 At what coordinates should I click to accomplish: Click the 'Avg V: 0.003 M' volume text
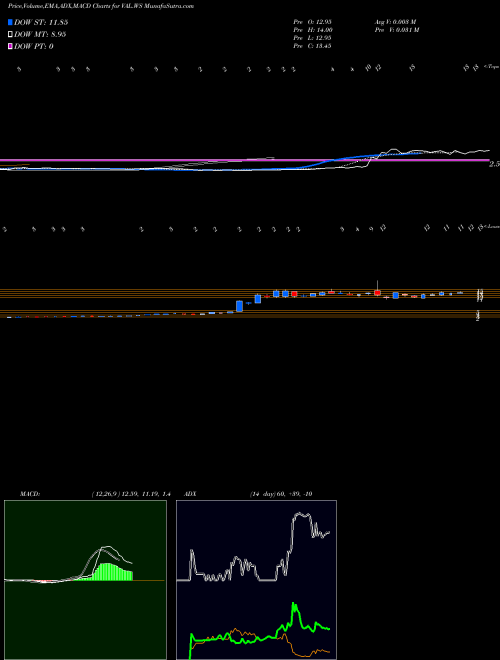(x=395, y=21)
